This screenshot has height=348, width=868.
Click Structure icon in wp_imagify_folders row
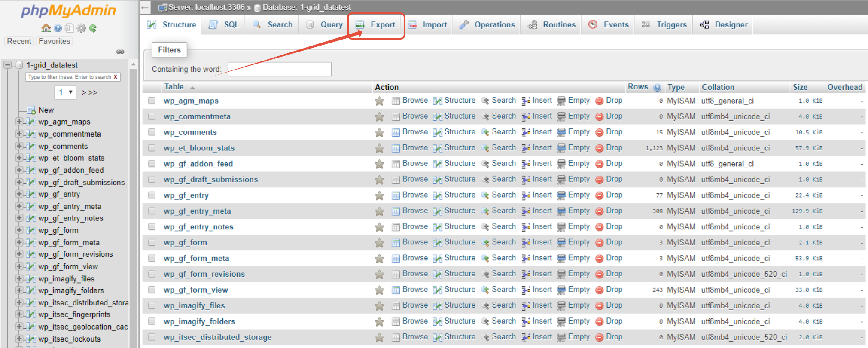(x=437, y=321)
